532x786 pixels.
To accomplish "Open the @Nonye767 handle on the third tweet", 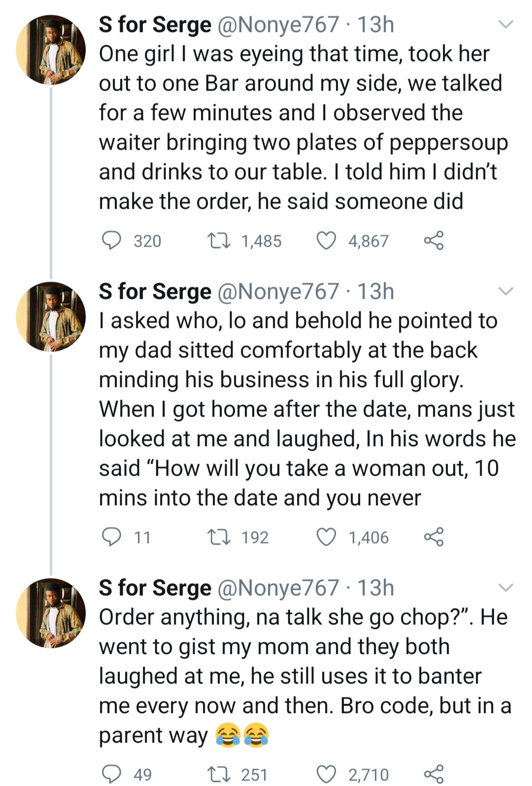I will 278,588.
